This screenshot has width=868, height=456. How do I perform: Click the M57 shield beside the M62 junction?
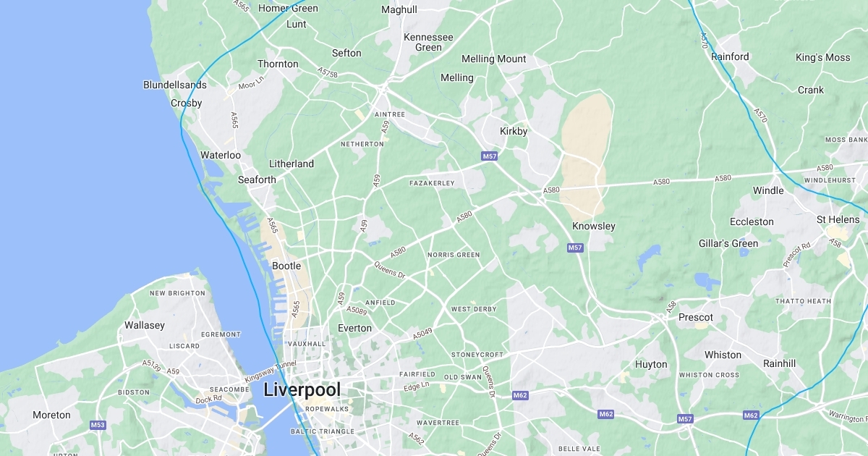point(685,419)
